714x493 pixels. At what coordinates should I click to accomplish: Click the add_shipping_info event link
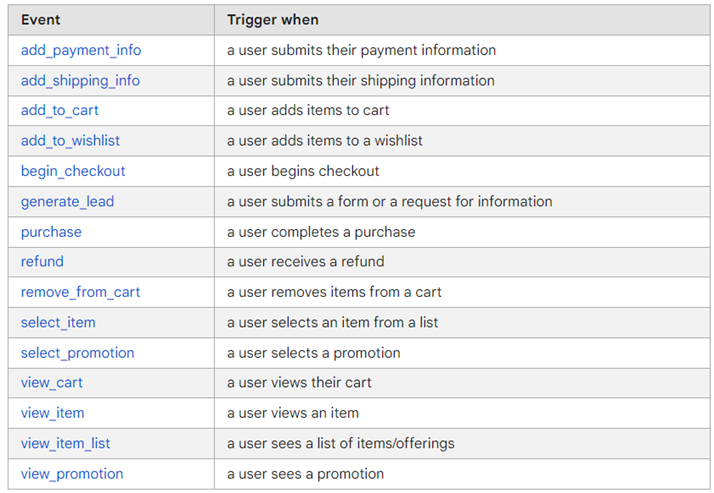click(80, 80)
